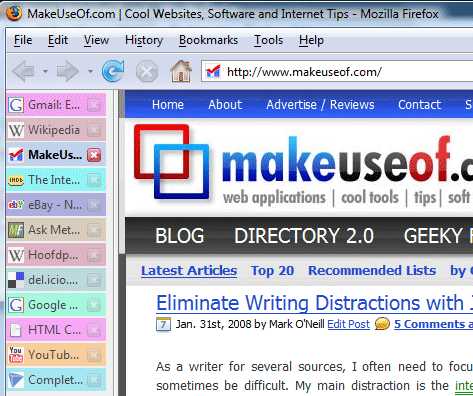Click the Ask MetaFilter tab favicon
The image size is (473, 396).
pos(16,230)
